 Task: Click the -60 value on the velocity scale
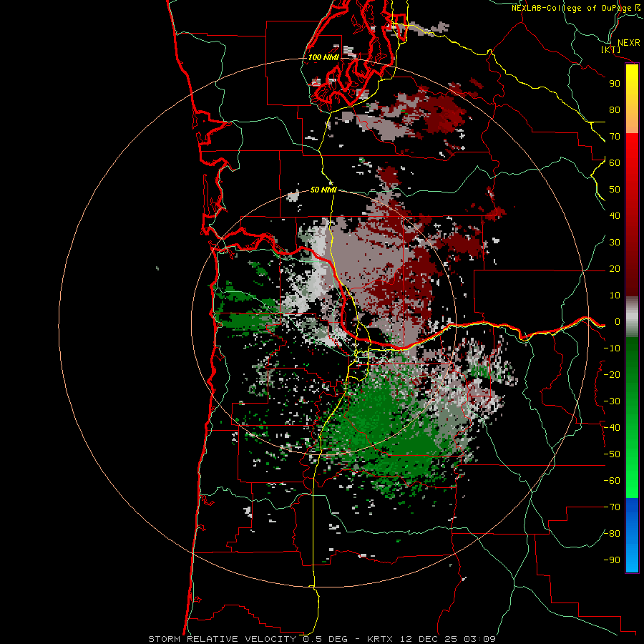pyautogui.click(x=612, y=481)
